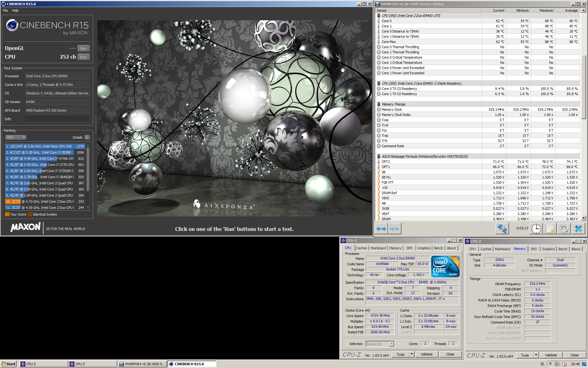This screenshot has height=368, width=588.
Task: Switch to Mainboard tab in left CPU-Z
Action: [378, 248]
